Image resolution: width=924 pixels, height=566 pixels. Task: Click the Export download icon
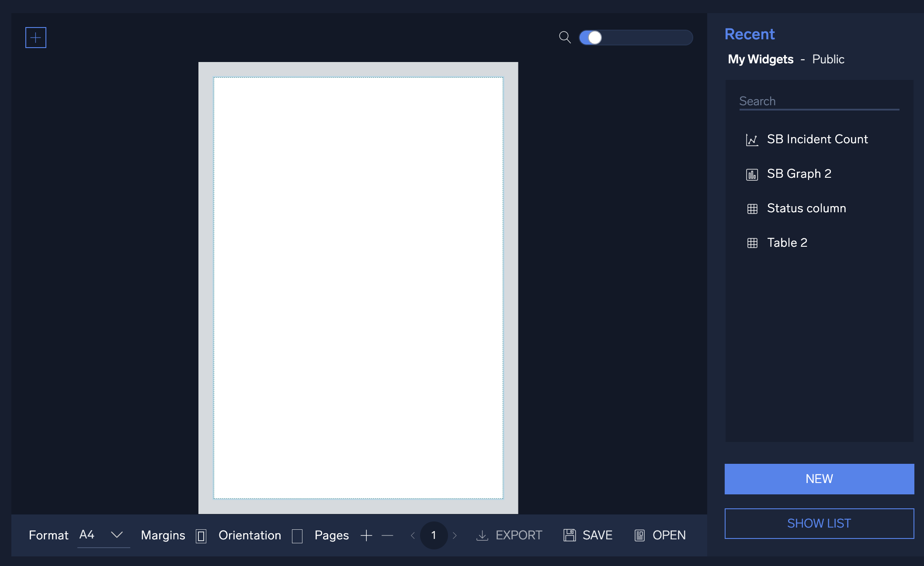(x=482, y=535)
